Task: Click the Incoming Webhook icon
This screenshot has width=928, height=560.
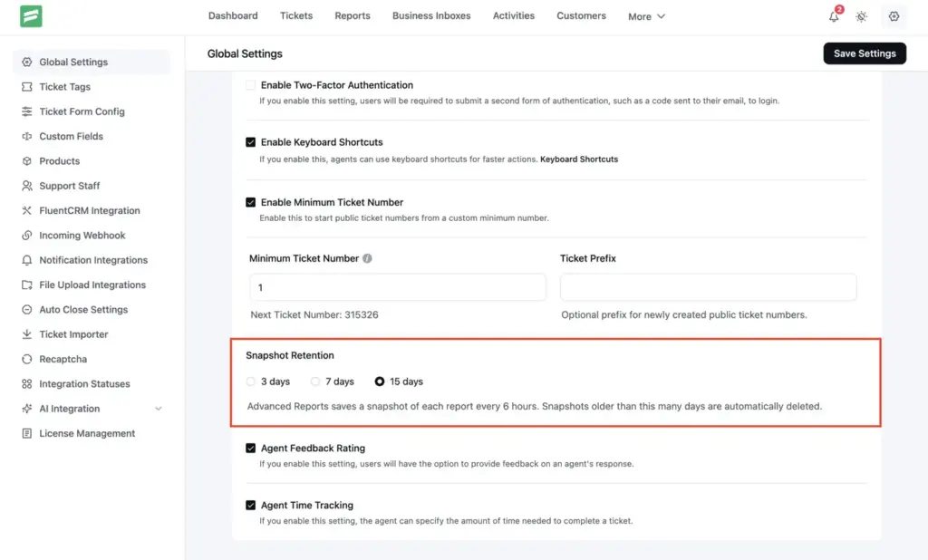Action: 26,235
